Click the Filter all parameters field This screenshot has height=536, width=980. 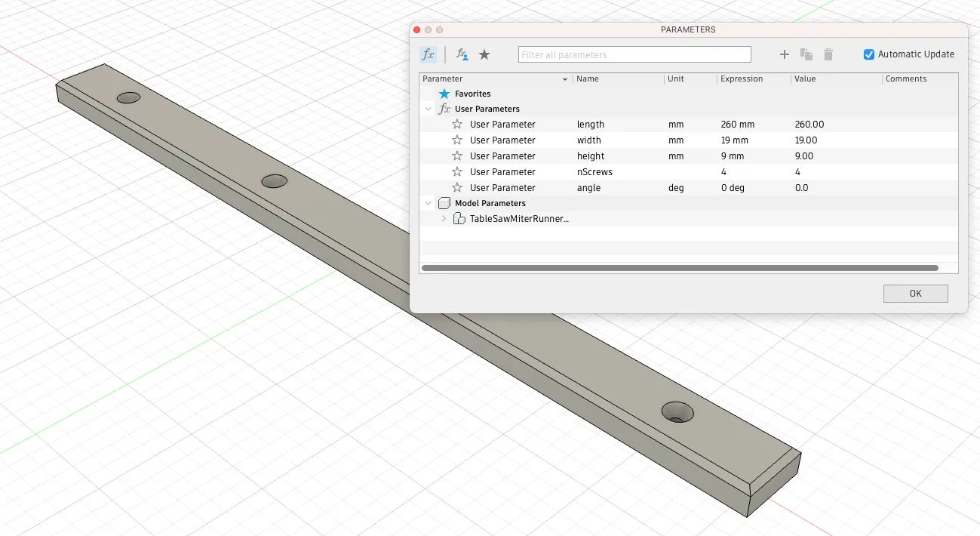(634, 54)
